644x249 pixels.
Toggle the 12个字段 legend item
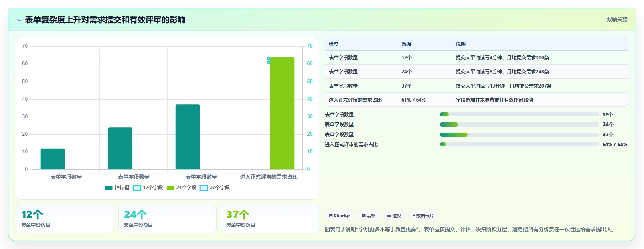click(148, 188)
